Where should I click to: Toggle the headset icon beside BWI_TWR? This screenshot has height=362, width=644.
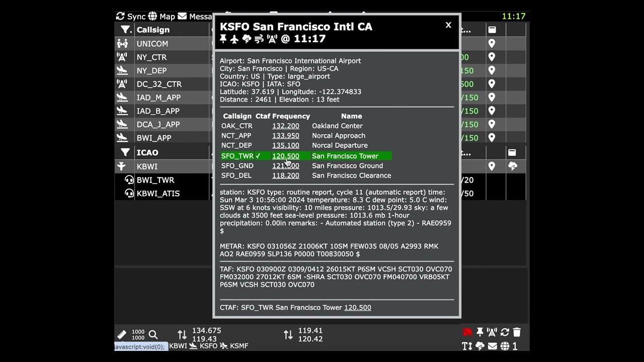tap(129, 179)
